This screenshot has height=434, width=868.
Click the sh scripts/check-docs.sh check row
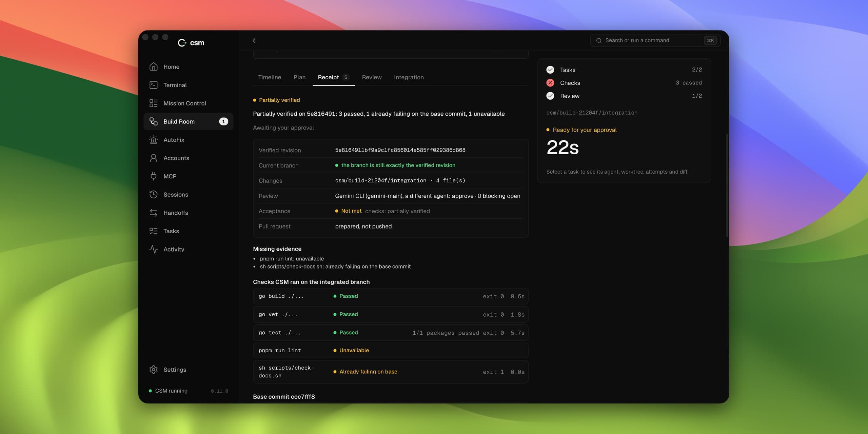390,372
